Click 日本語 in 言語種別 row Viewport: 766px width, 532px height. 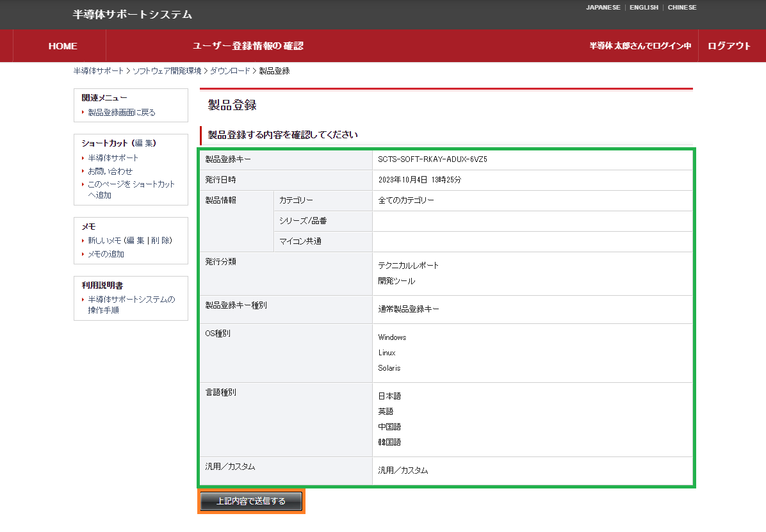pyautogui.click(x=389, y=396)
